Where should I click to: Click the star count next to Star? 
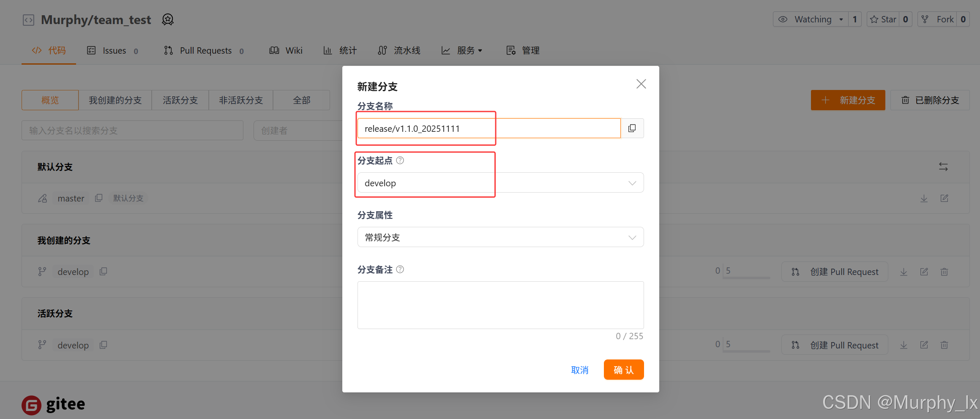[x=905, y=19]
